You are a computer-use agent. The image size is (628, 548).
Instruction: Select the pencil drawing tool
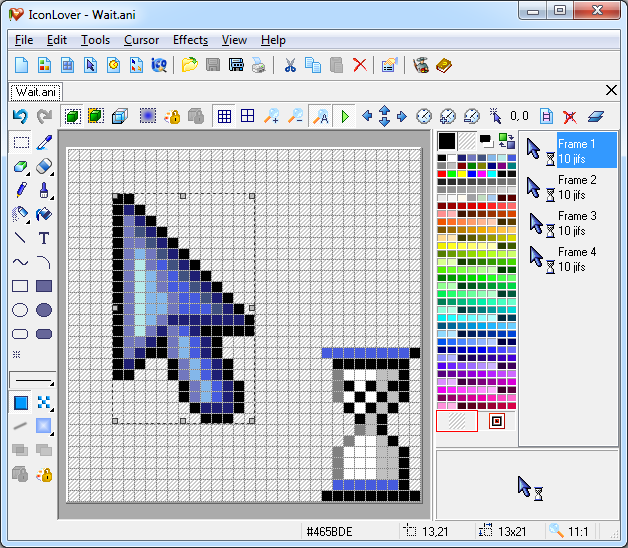pyautogui.click(x=21, y=190)
